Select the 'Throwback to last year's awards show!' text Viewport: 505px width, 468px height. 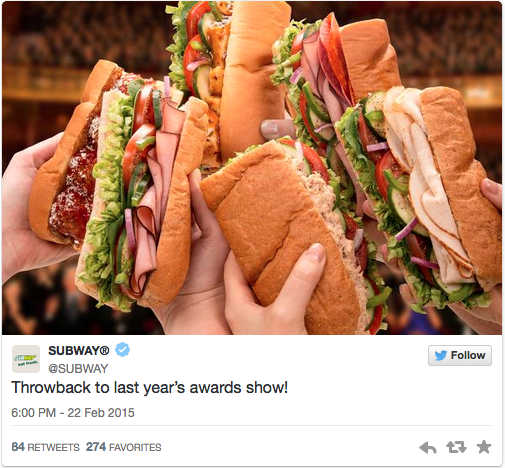149,388
